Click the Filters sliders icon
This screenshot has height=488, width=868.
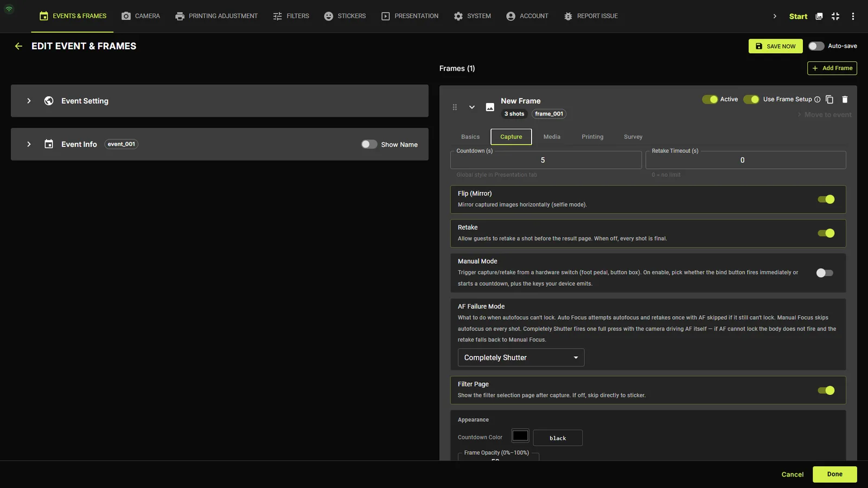(278, 16)
